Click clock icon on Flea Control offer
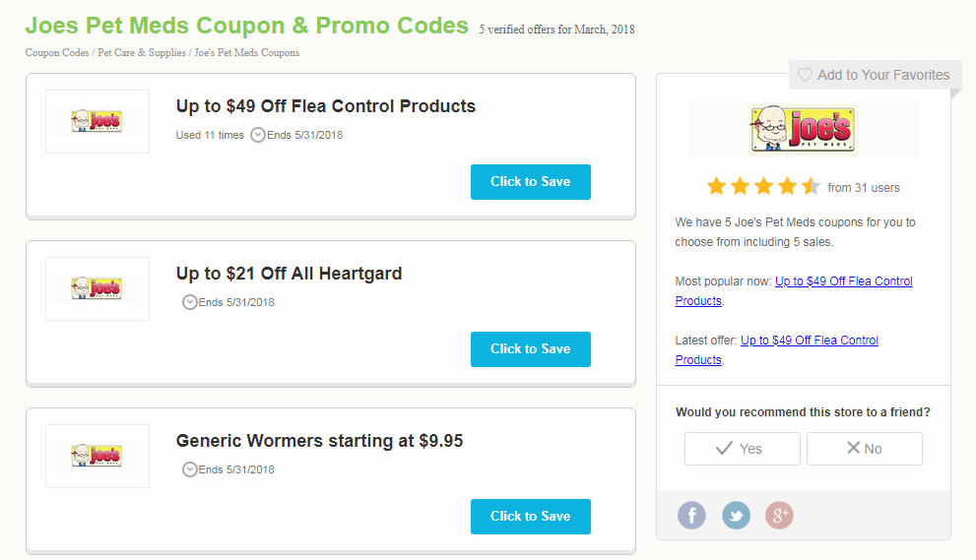This screenshot has height=560, width=976. [x=258, y=135]
